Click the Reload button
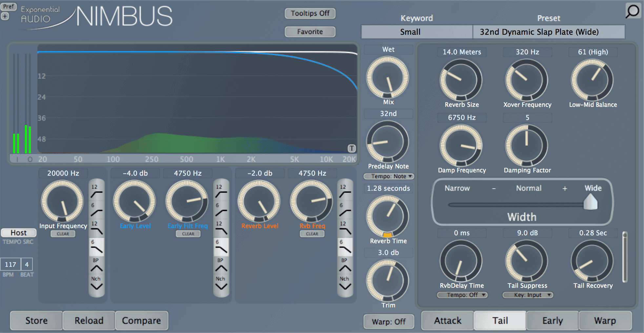Screen dimensions: 644x333 click(x=89, y=321)
